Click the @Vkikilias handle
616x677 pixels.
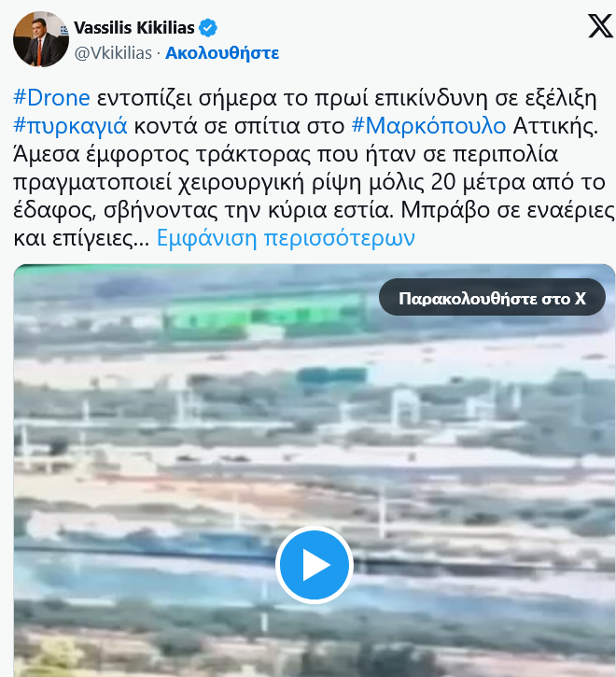pyautogui.click(x=113, y=52)
